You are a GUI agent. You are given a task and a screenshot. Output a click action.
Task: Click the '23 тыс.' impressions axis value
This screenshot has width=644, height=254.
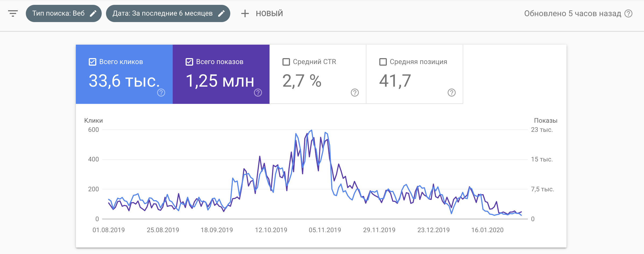pyautogui.click(x=542, y=130)
